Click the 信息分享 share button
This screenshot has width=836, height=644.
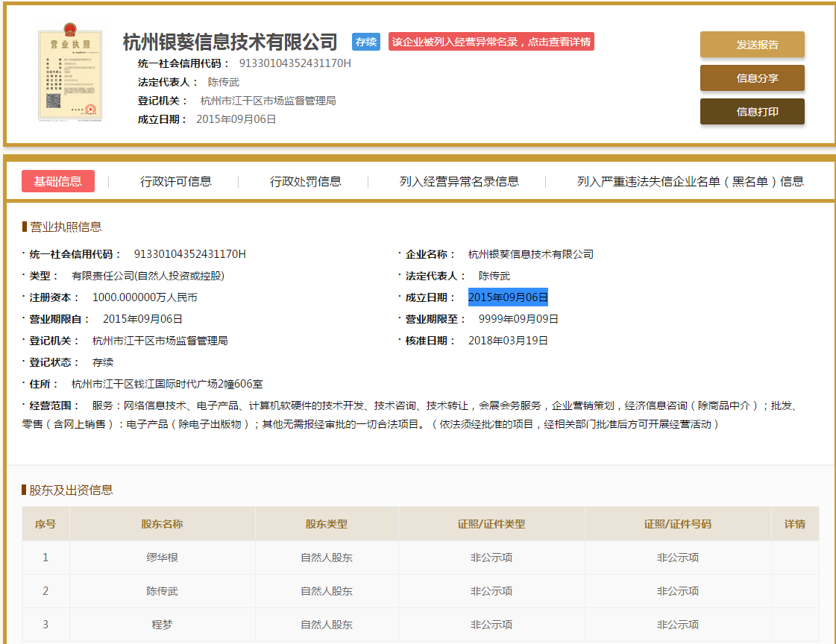(x=751, y=78)
